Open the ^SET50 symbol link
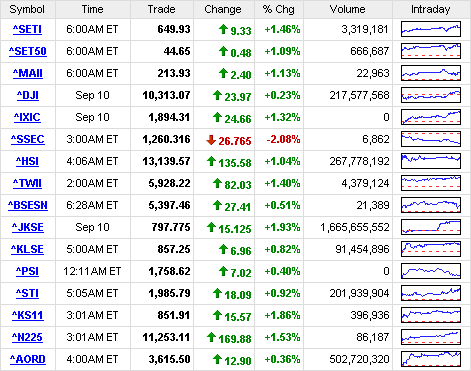This screenshot has width=471, height=371. [28, 51]
